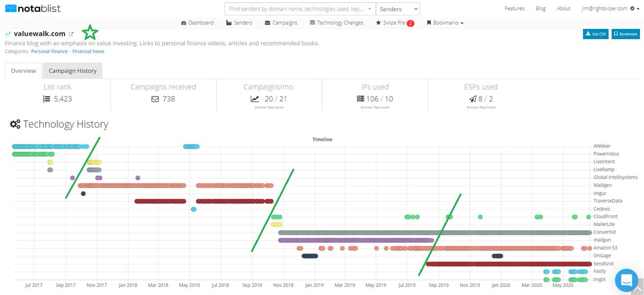Viewport: 644px width, 295px height.
Task: Open the Swipe File nav item
Action: 391,23
